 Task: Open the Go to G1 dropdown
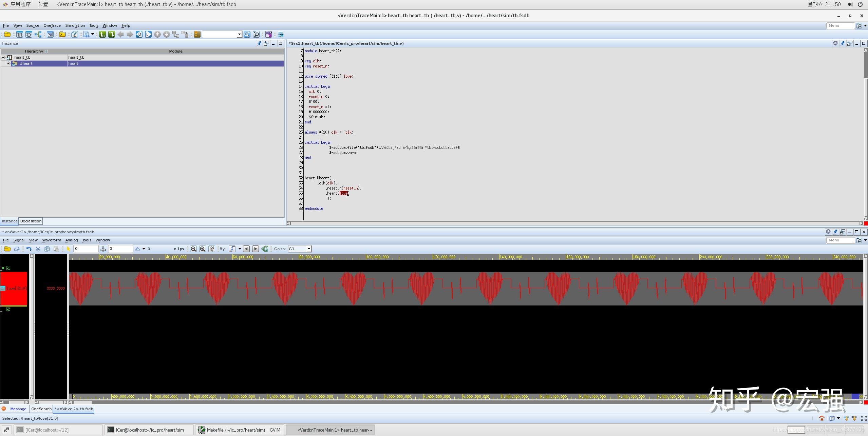click(309, 249)
